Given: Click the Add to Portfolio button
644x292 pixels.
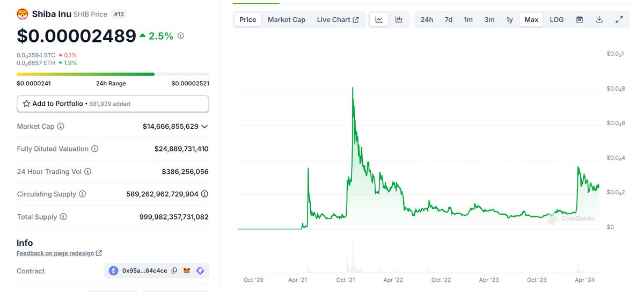Looking at the screenshot, I should pyautogui.click(x=113, y=104).
